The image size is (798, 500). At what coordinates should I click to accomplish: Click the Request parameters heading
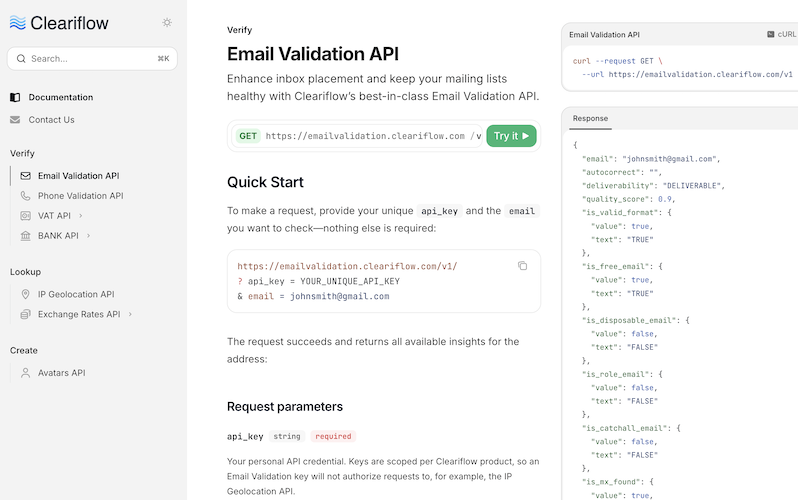[x=285, y=407]
